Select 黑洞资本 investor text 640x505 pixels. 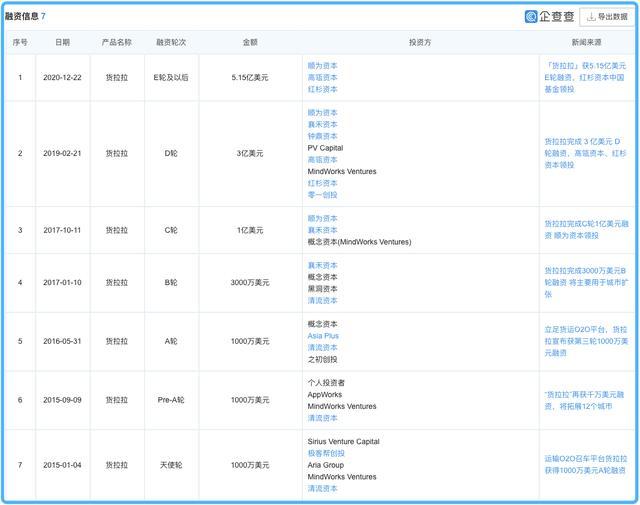pos(322,289)
